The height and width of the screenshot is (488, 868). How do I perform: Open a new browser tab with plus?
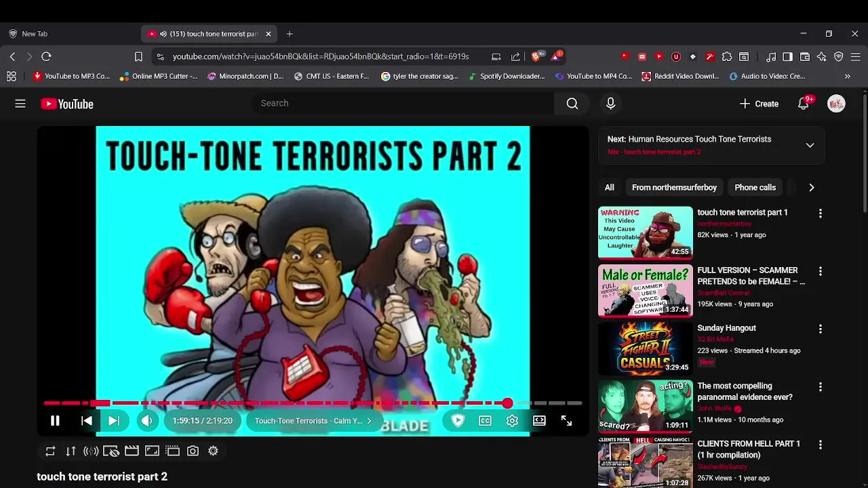click(290, 34)
